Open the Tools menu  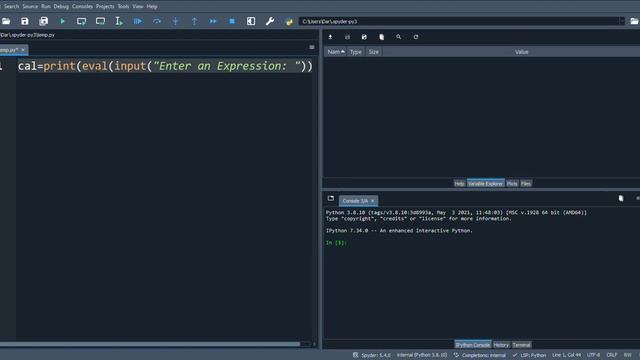123,6
